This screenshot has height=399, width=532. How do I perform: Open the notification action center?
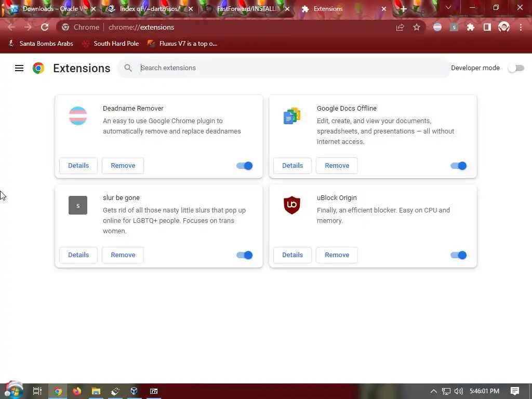coord(515,391)
